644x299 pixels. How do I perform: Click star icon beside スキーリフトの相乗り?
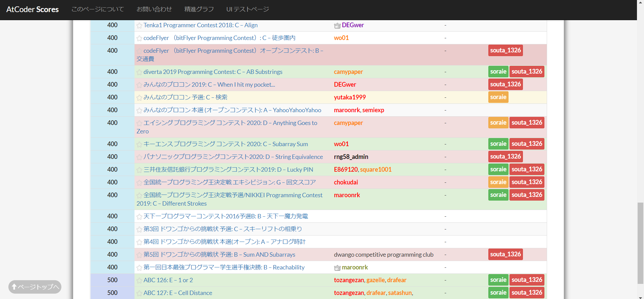[x=139, y=229]
